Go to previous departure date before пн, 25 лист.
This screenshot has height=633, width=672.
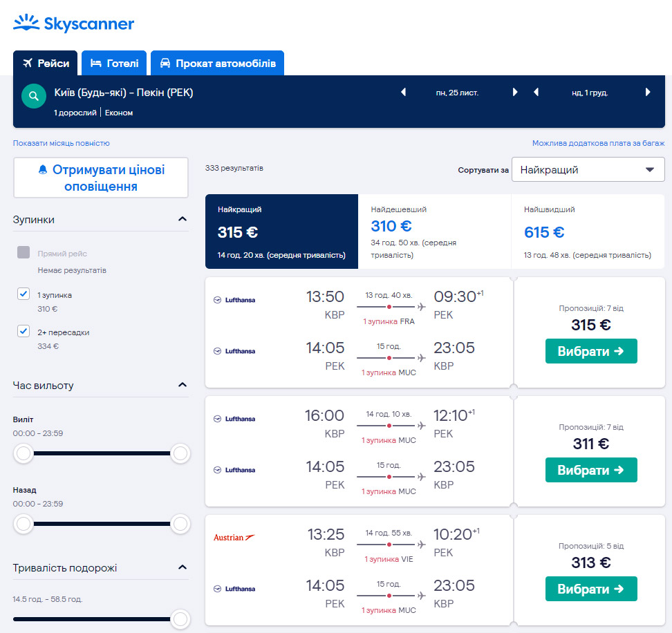403,92
